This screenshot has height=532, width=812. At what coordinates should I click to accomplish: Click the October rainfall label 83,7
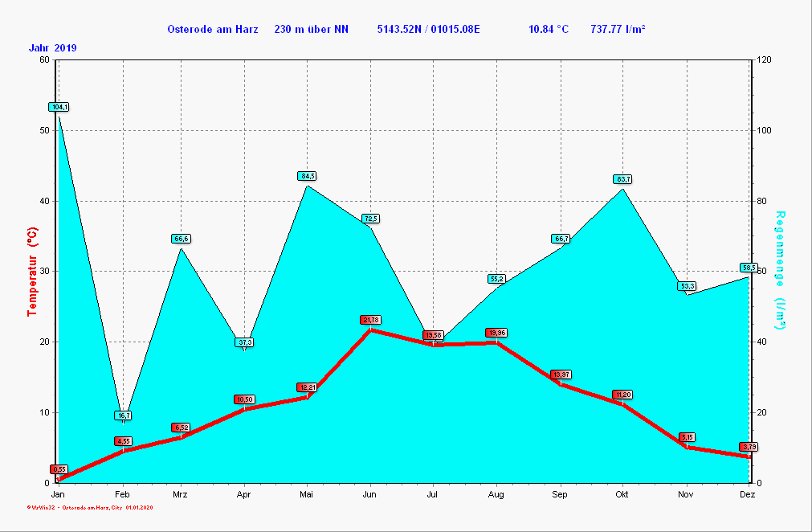(622, 179)
